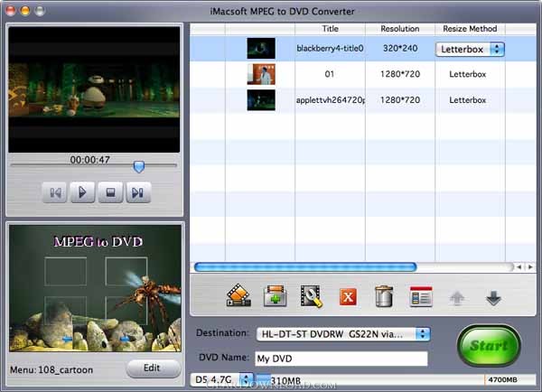
Task: Click the green Start button
Action: [489, 345]
